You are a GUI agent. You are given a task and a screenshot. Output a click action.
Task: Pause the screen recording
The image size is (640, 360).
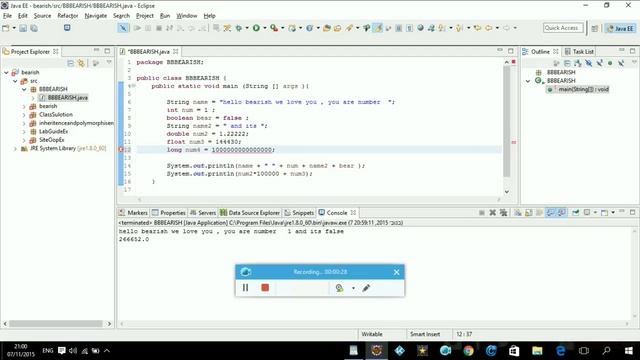[245, 288]
